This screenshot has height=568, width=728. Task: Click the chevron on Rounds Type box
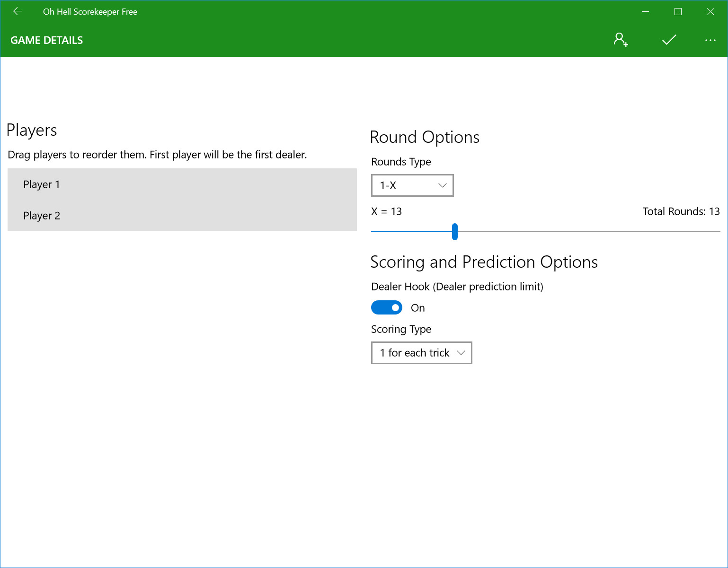pos(443,185)
